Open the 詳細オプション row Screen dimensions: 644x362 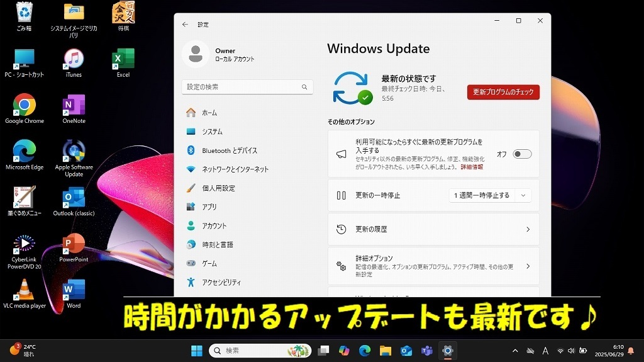(433, 266)
